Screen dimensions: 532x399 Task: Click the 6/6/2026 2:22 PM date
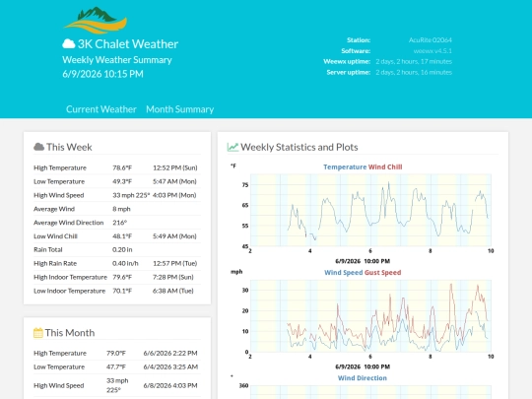coord(170,354)
